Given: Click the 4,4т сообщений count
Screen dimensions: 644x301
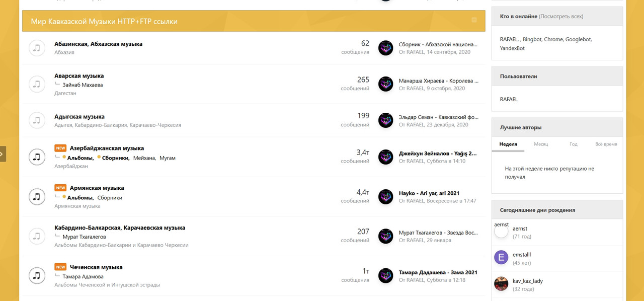Looking at the screenshot, I should (355, 196).
